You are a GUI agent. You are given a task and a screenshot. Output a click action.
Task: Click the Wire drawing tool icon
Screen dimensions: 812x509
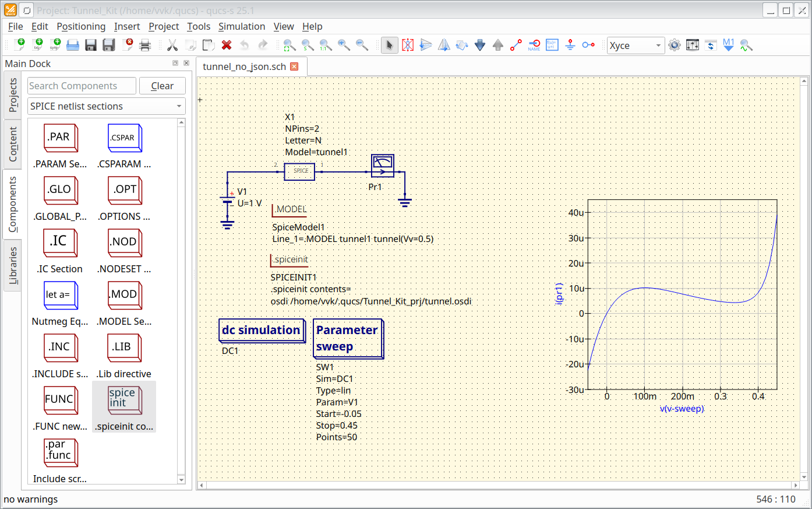tap(516, 45)
